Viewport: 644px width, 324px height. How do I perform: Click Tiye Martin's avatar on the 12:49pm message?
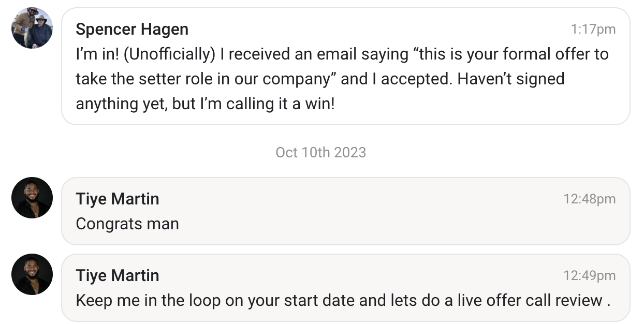pos(32,274)
